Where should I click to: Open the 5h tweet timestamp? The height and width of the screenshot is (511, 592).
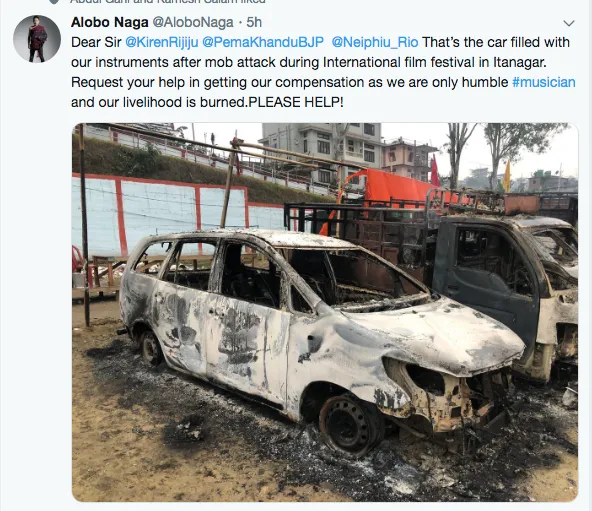(254, 22)
